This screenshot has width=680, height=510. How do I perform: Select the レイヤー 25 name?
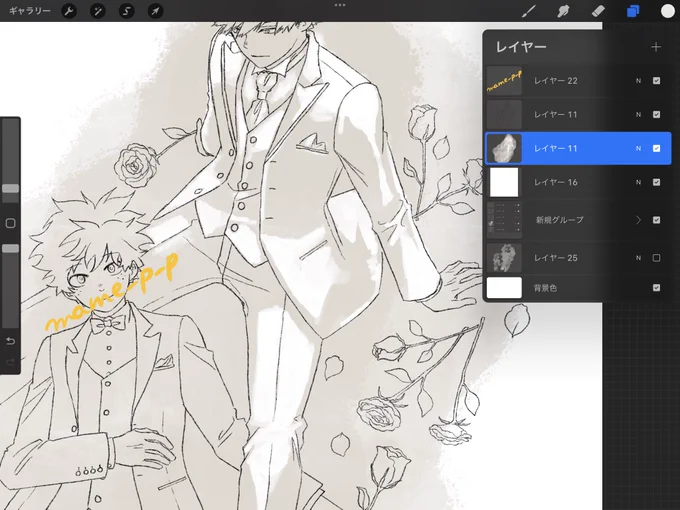(556, 258)
